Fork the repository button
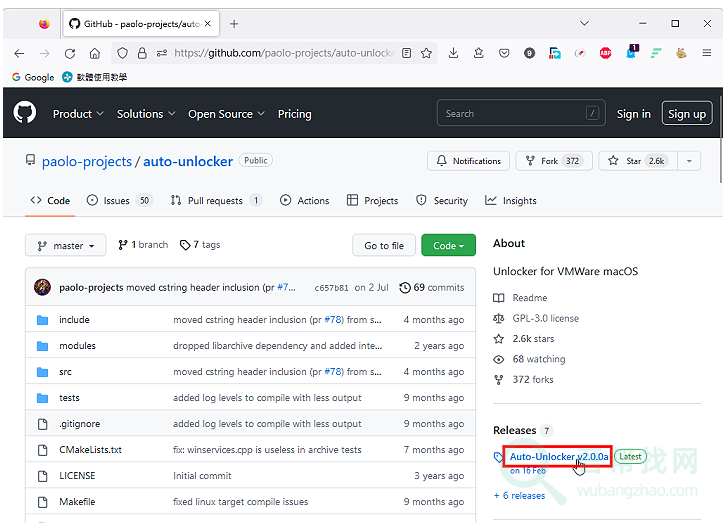This screenshot has width=726, height=523. (554, 161)
